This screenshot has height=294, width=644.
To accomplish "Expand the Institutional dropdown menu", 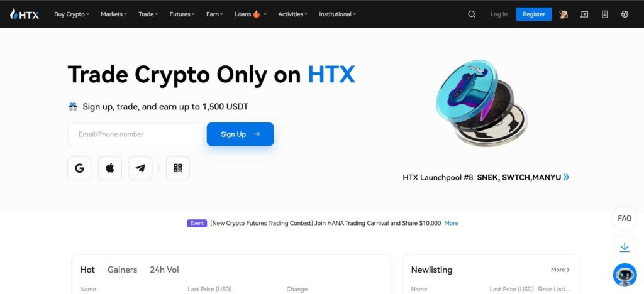I will click(x=337, y=14).
